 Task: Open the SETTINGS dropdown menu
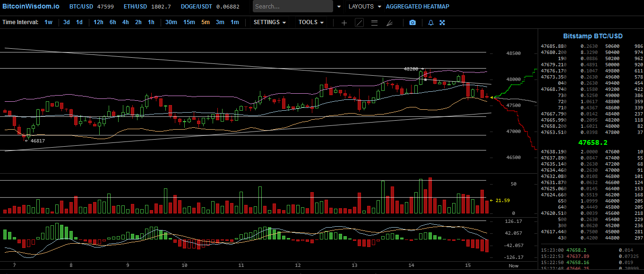point(270,22)
